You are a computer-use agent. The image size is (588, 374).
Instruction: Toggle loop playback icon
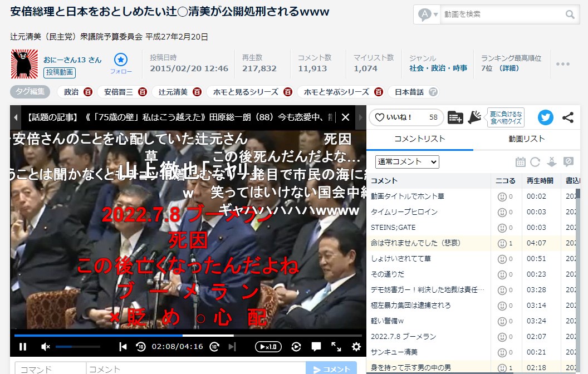[x=296, y=347]
